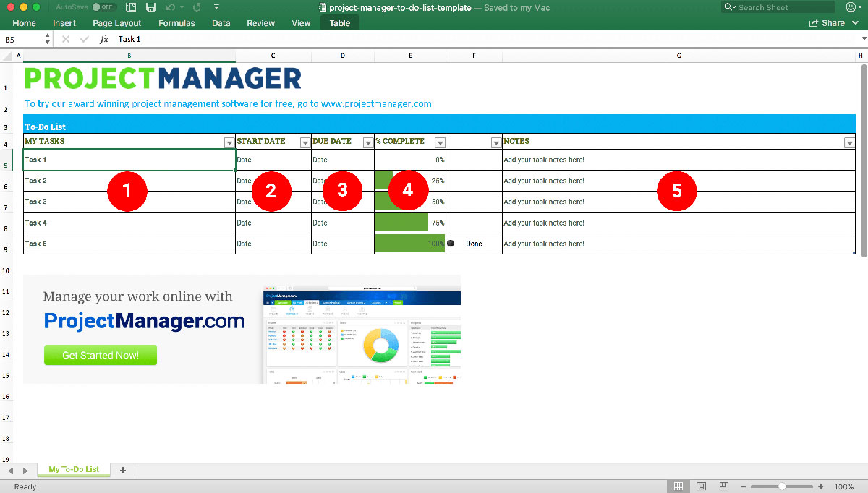Open the template gallery icon beside AutoSave

pos(130,7)
